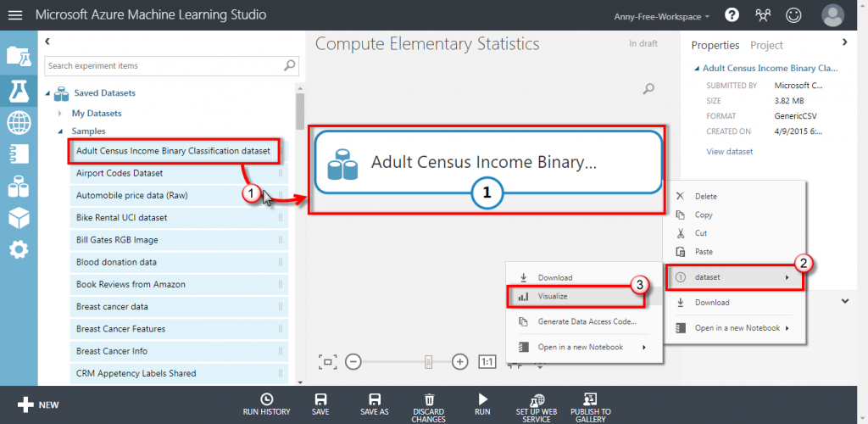This screenshot has height=424, width=868.
Task: Select Book Reviews from Amazon
Action: click(x=179, y=284)
